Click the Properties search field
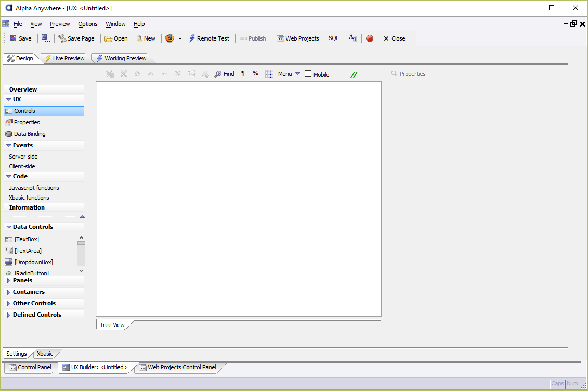588x391 pixels. (408, 74)
